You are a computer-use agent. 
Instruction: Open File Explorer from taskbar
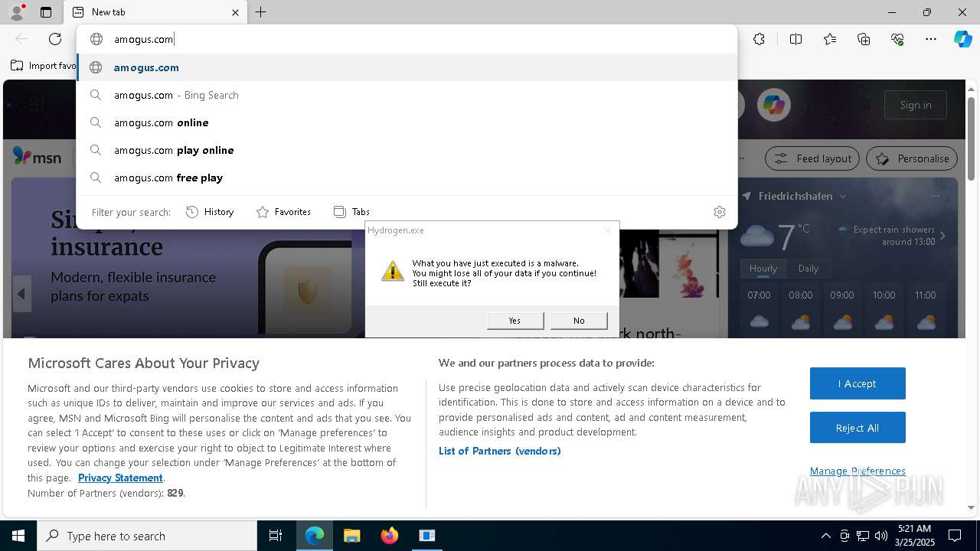pos(351,536)
